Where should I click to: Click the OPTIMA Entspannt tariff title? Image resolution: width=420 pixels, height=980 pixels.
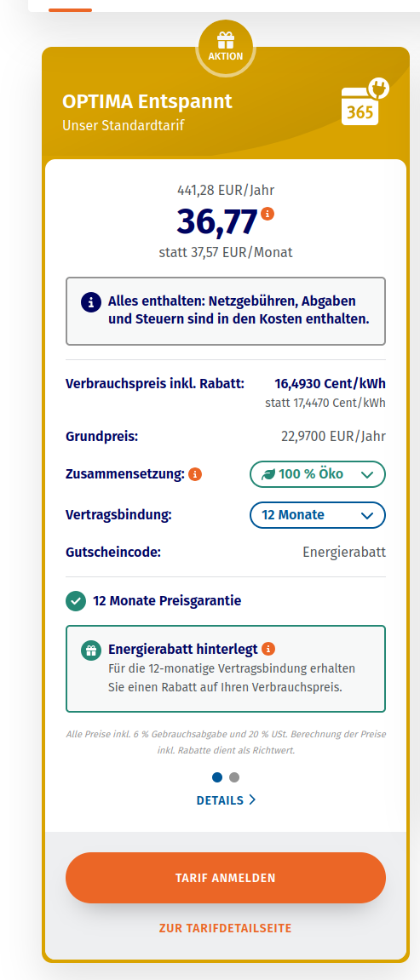pos(147,101)
